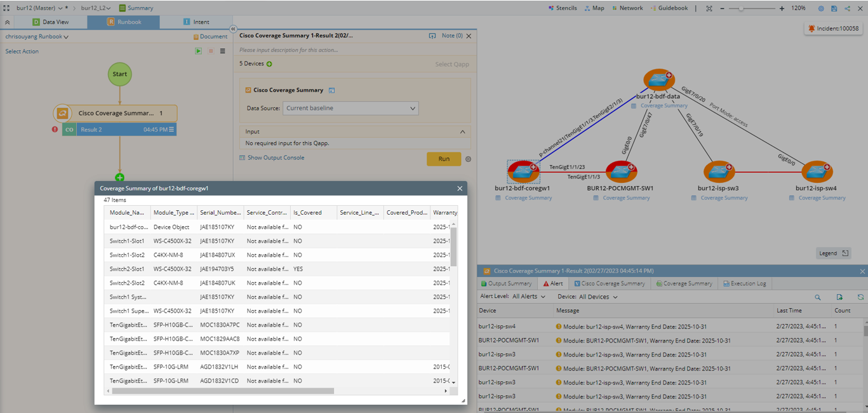This screenshot has width=868, height=413.
Task: Select the bur12-isp-sw4 device icon
Action: click(x=817, y=172)
